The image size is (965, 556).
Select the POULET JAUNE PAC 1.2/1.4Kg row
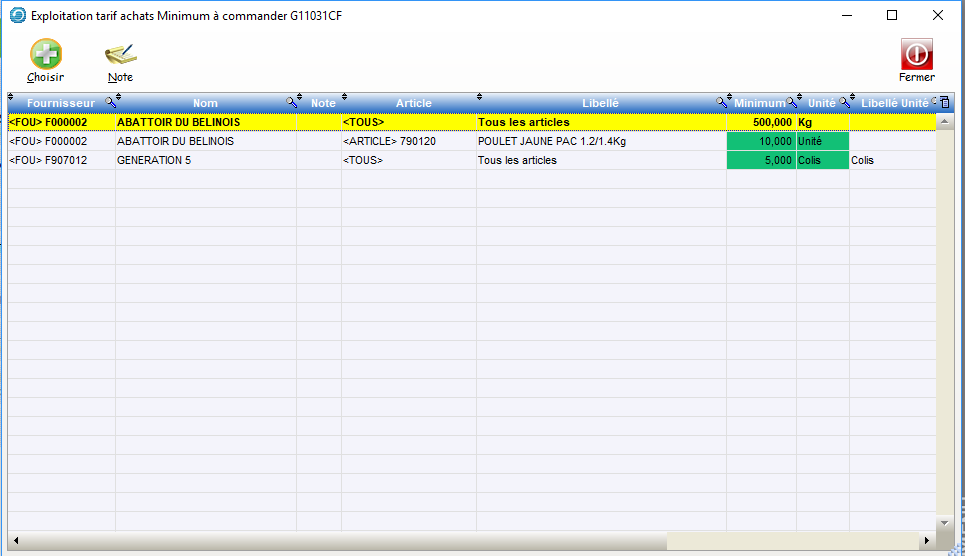point(551,141)
